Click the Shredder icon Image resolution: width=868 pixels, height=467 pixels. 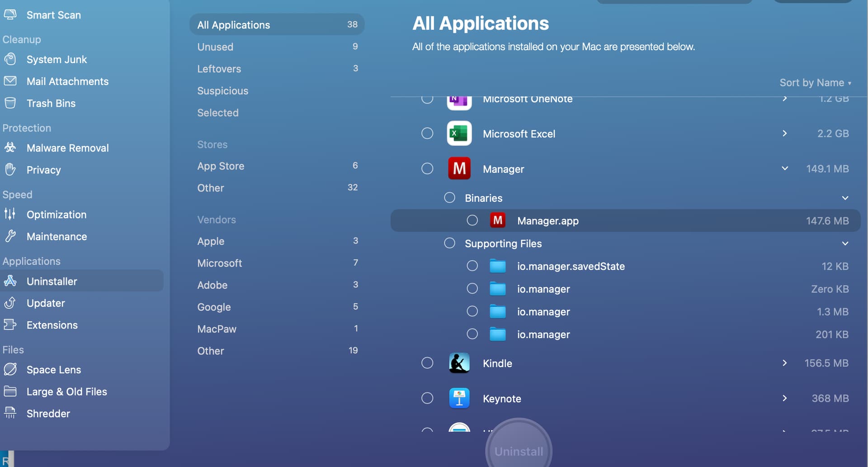pyautogui.click(x=10, y=413)
